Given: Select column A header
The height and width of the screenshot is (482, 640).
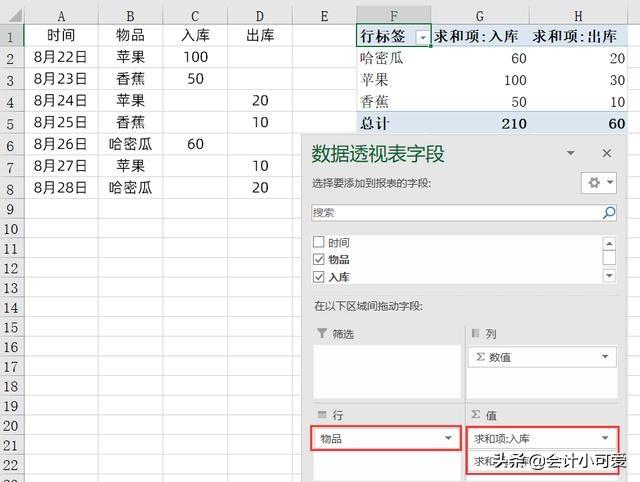Looking at the screenshot, I should pos(61,16).
